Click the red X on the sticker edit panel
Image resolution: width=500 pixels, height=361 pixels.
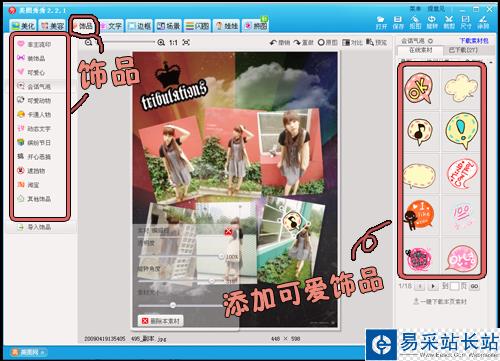click(x=228, y=231)
